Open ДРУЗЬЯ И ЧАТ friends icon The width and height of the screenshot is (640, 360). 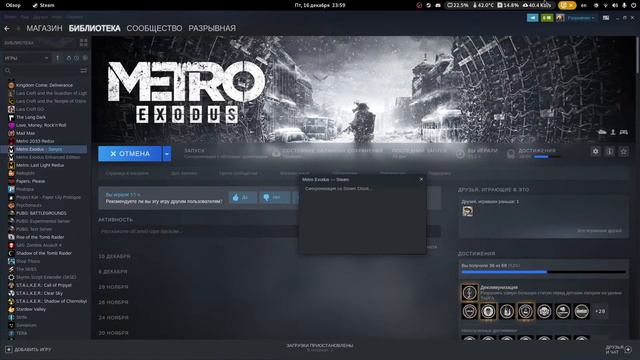pyautogui.click(x=628, y=349)
